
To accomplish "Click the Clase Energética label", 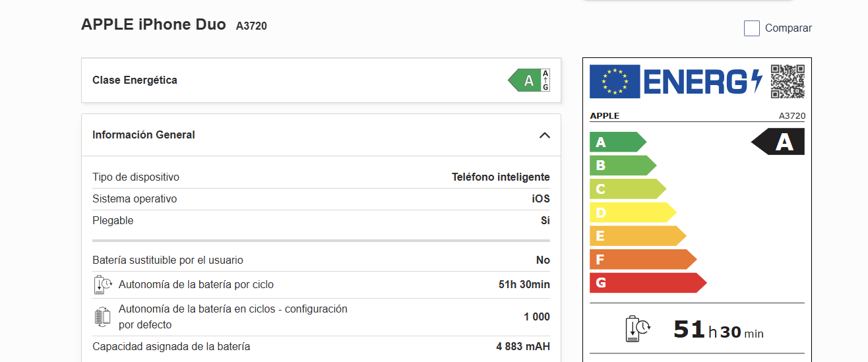I will click(135, 80).
